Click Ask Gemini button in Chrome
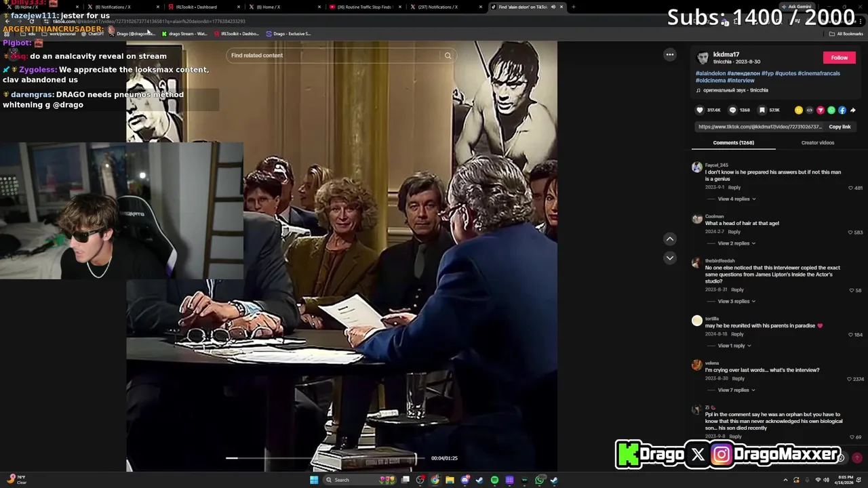Viewport: 868px width, 488px height. (x=796, y=7)
